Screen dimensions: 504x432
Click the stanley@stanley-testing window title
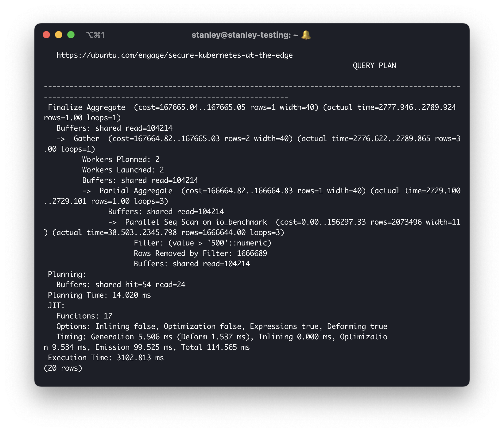245,35
